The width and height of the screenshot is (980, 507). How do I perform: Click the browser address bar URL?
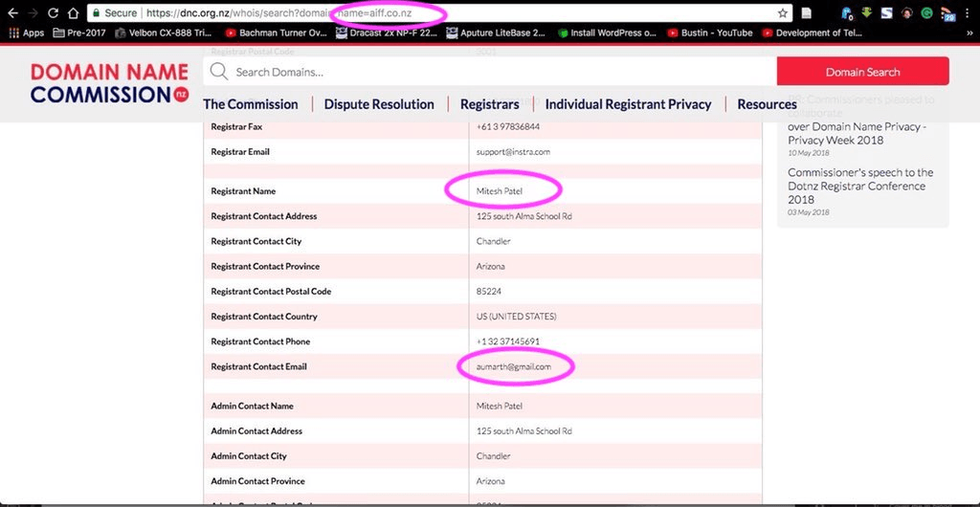pyautogui.click(x=383, y=13)
